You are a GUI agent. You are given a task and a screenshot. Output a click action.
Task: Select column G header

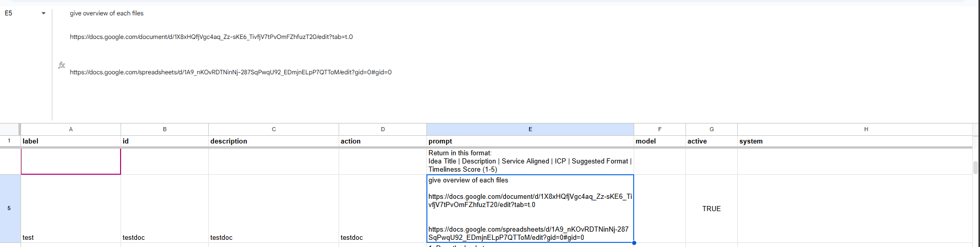tap(711, 129)
